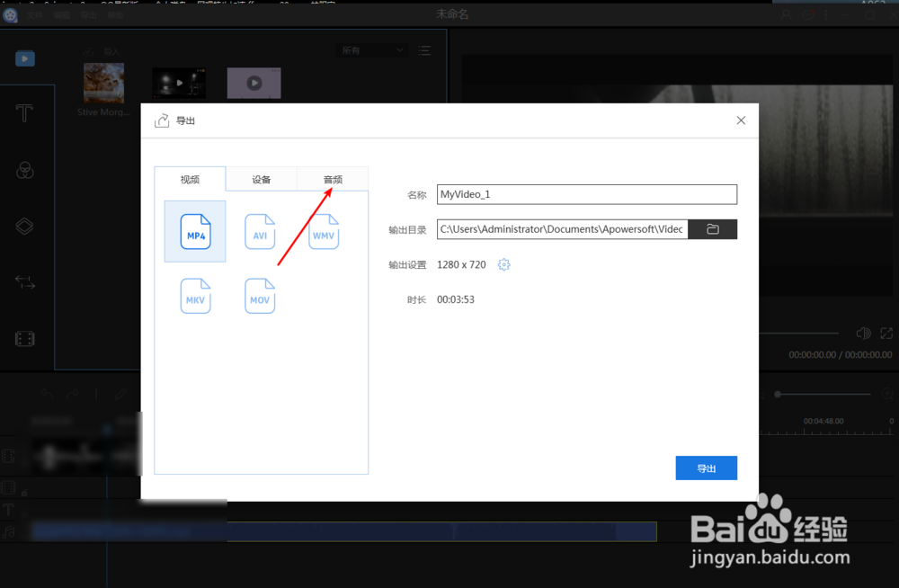Screen dimensions: 899x588
Task: Adjust the timeline zoom slider
Action: (823, 394)
